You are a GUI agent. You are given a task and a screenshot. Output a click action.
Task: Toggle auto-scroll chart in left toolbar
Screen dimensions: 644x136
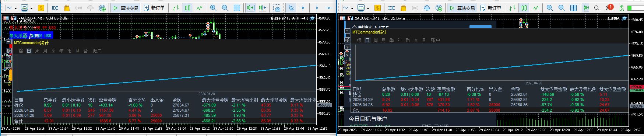click(x=251, y=7)
